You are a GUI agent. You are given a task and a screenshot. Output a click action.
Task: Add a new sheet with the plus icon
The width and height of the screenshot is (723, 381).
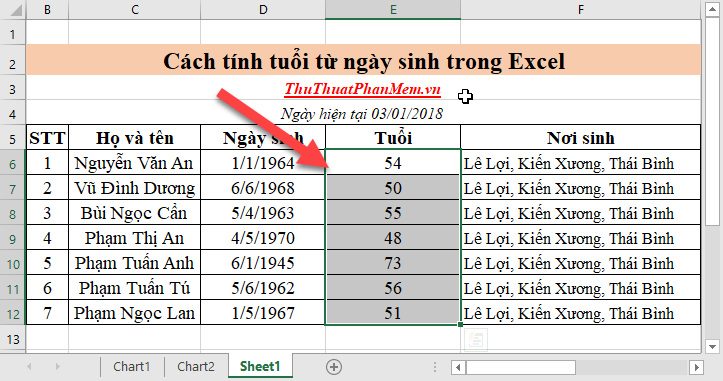[x=334, y=367]
